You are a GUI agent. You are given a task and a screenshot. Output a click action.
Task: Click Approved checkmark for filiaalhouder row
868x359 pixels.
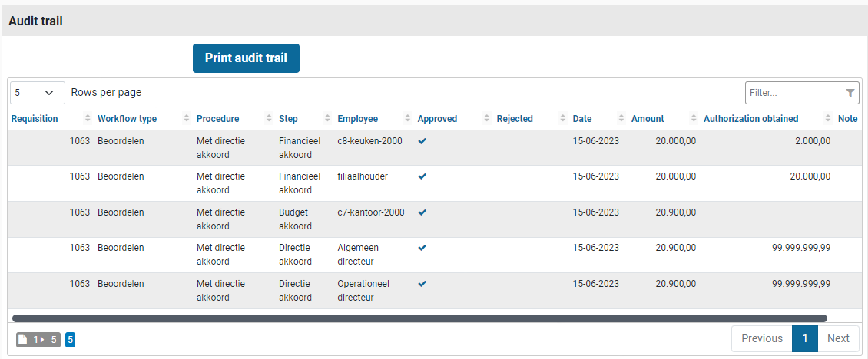[422, 176]
